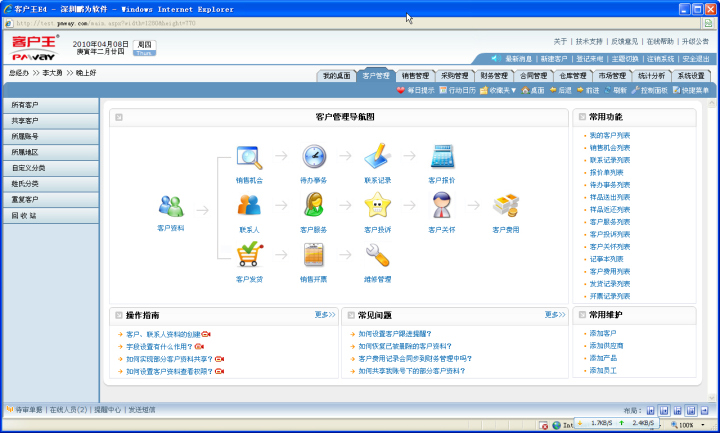Select the 客户投诉 star icon
Image resolution: width=720 pixels, height=433 pixels.
point(377,206)
